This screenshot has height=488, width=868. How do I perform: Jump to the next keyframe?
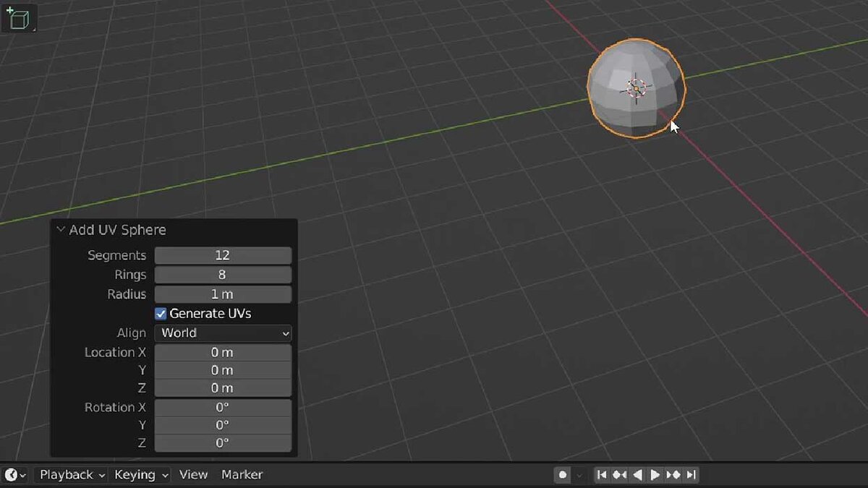click(673, 475)
